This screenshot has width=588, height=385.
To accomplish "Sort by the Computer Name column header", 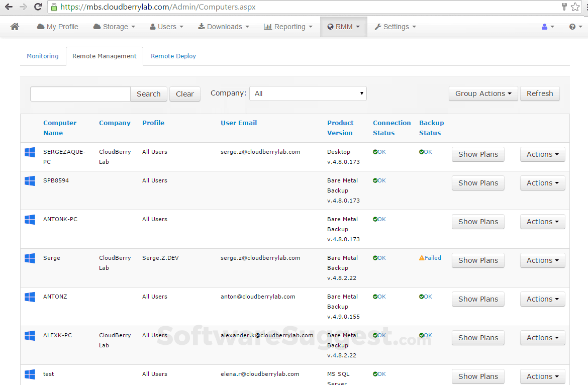I will [59, 127].
